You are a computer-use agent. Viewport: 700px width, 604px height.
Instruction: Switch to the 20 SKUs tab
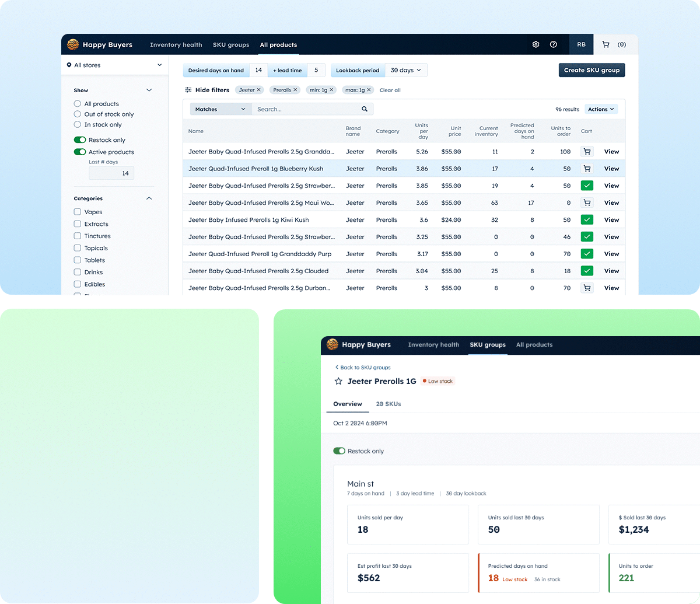(x=388, y=404)
